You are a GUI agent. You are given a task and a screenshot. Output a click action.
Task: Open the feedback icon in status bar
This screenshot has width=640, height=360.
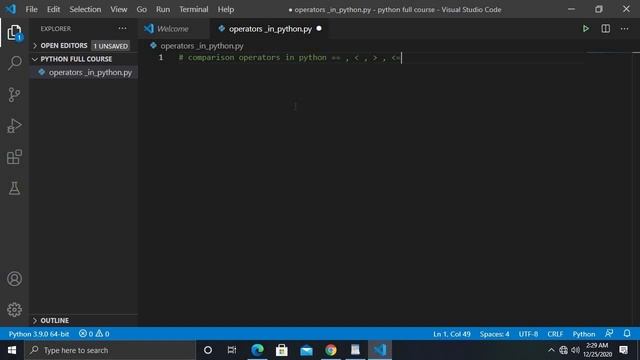pos(609,333)
